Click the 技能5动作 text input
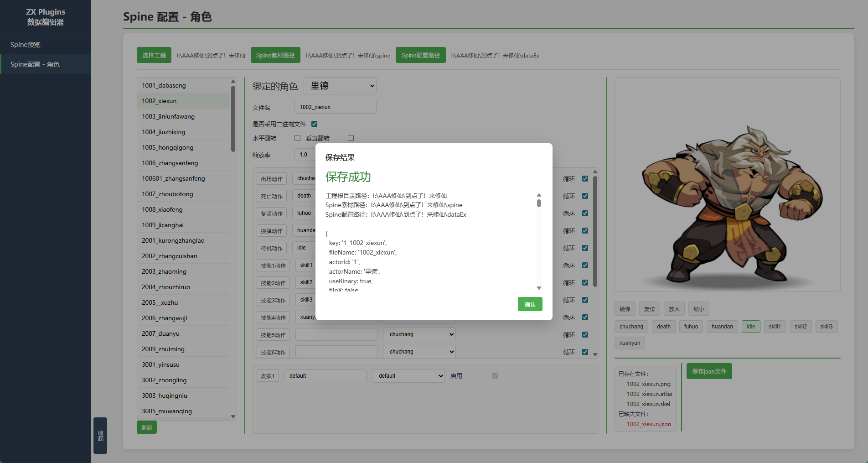 pyautogui.click(x=336, y=334)
